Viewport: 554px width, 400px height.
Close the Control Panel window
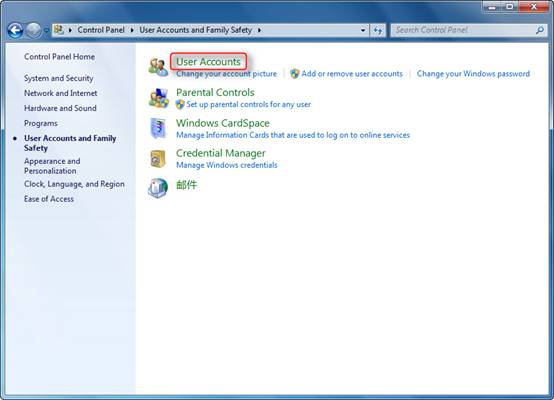coord(534,7)
